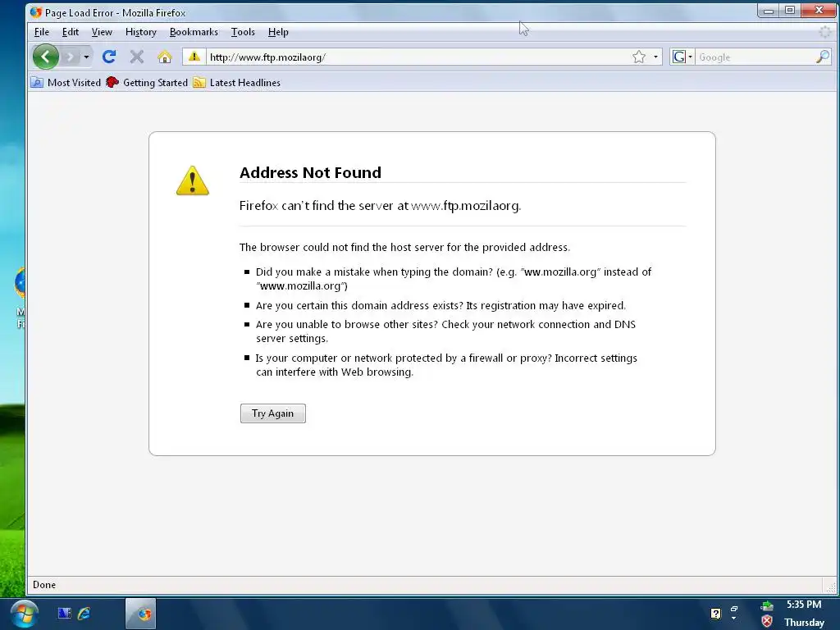Open the History menu
840x630 pixels.
click(141, 32)
